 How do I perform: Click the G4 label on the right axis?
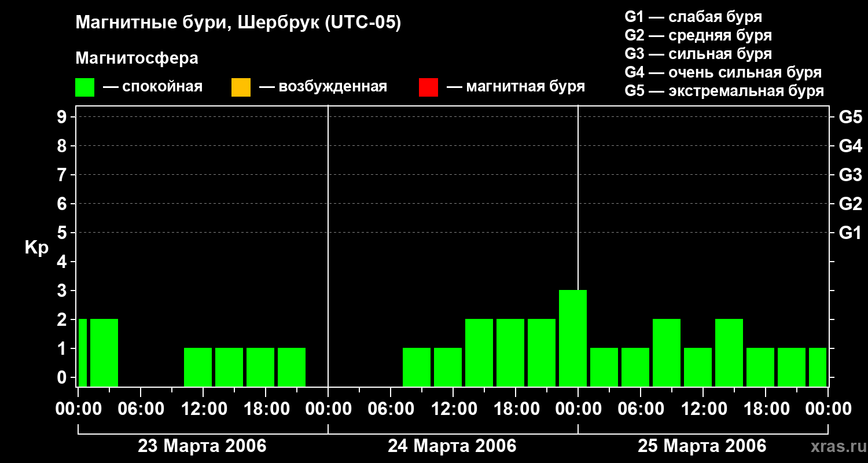point(851,146)
